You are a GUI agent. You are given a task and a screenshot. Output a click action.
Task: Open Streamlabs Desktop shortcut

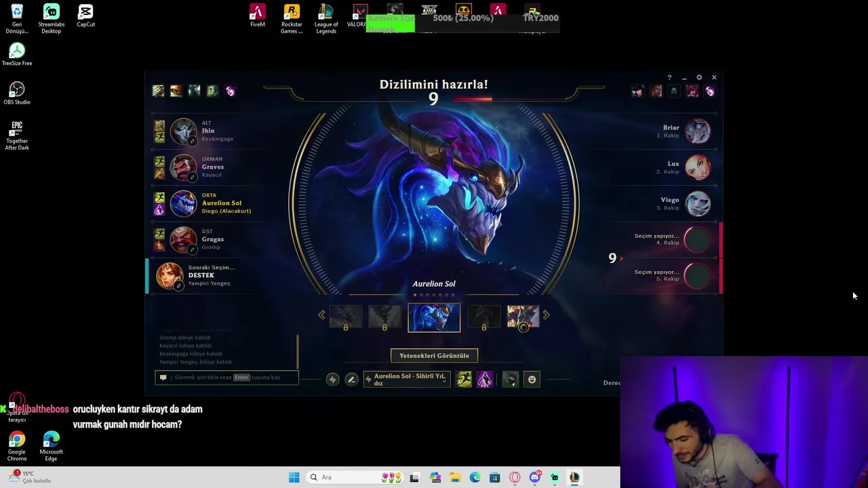[51, 19]
